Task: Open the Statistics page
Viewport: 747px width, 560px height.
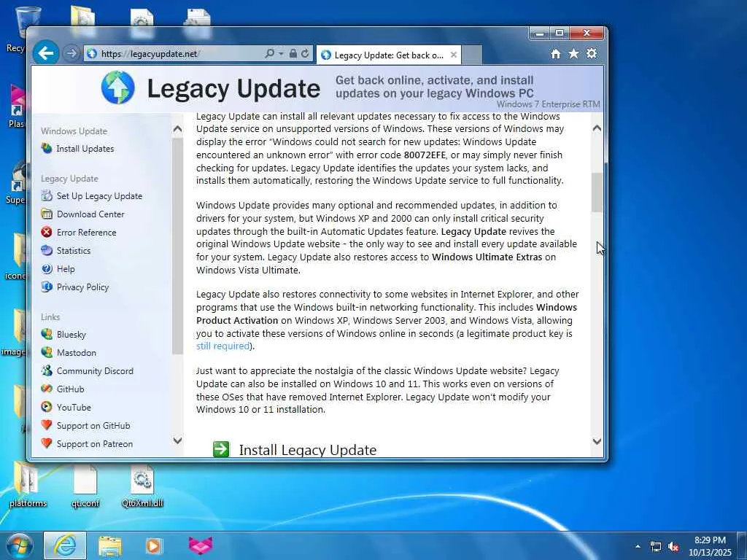Action: [x=74, y=251]
